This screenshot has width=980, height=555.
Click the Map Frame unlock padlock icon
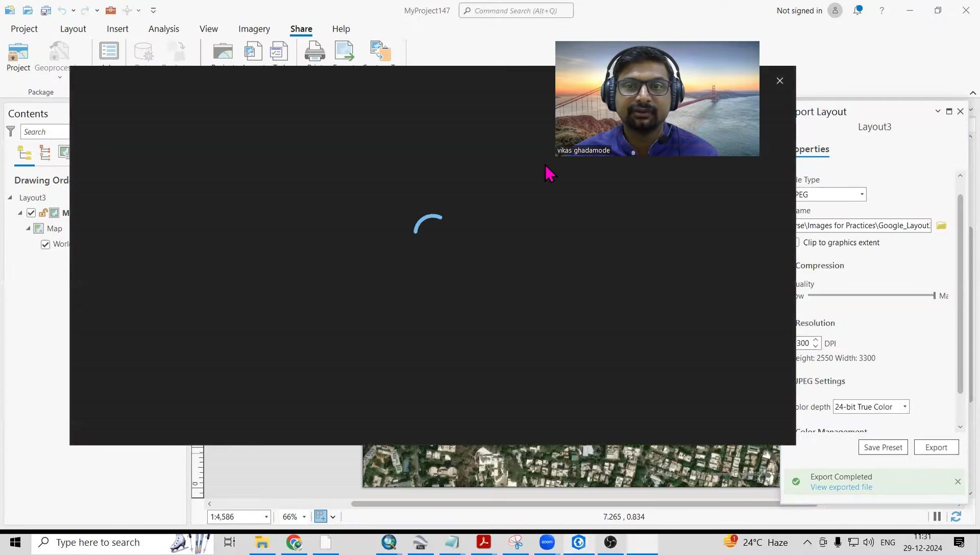tap(43, 213)
